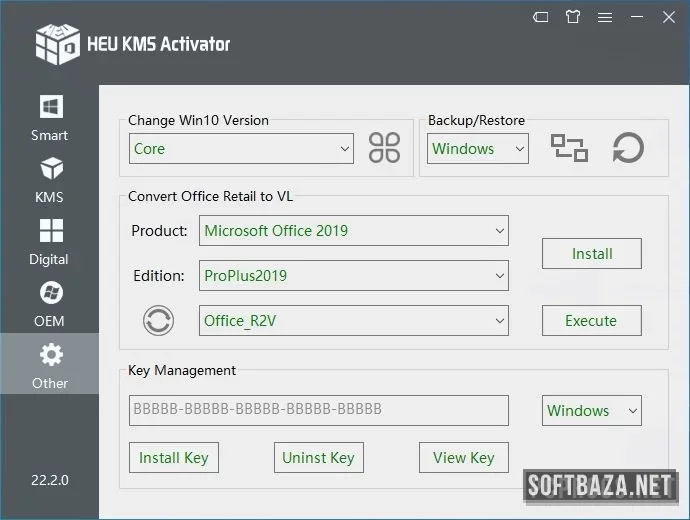
Task: Click the version number 22.2.0
Action: pos(50,480)
